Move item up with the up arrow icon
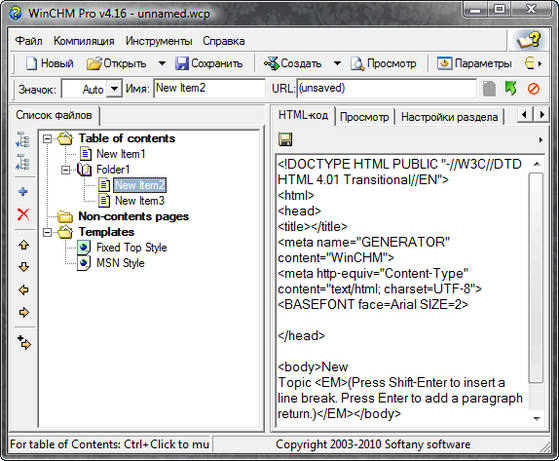559x461 pixels. click(24, 245)
